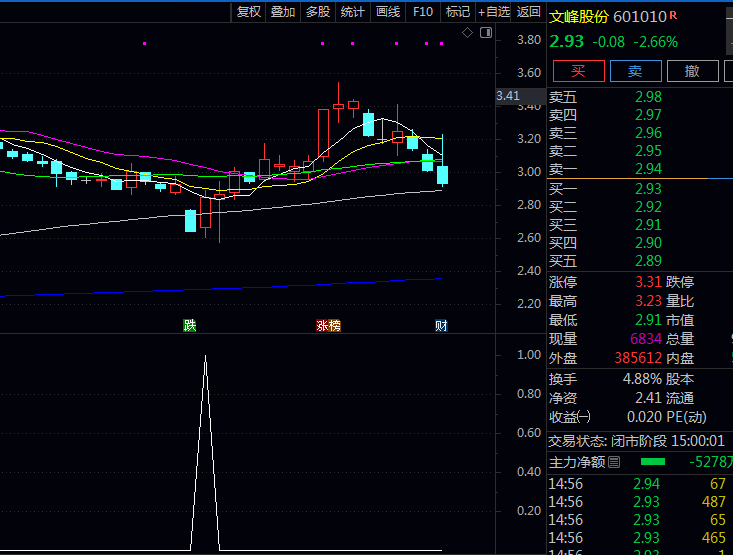Open the 叠加 overlay option
733x555 pixels.
tap(283, 12)
